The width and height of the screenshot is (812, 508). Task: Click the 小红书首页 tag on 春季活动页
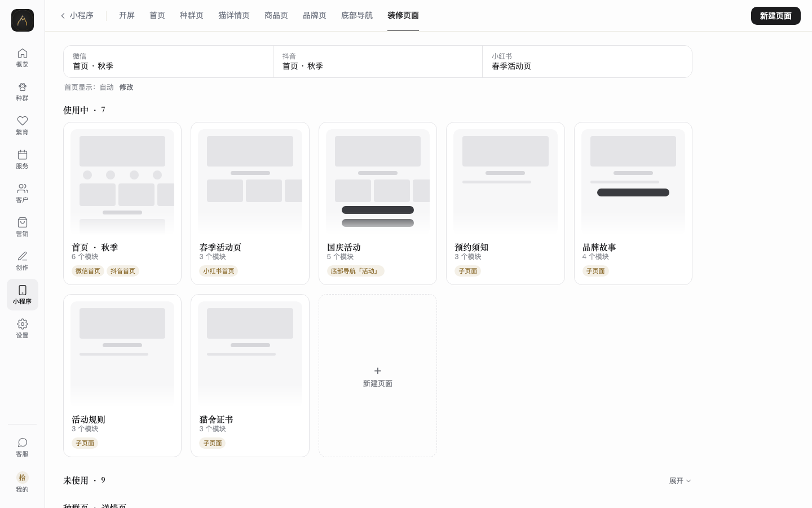[x=219, y=271]
